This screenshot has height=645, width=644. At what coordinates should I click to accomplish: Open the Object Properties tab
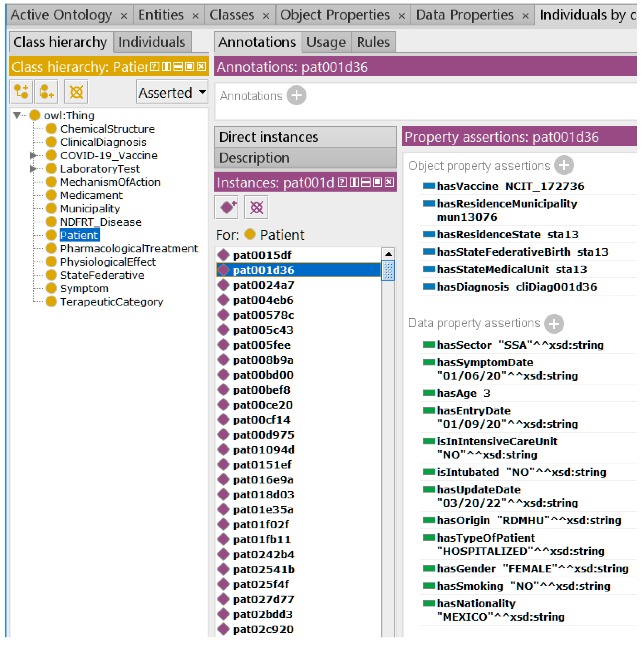coord(335,15)
